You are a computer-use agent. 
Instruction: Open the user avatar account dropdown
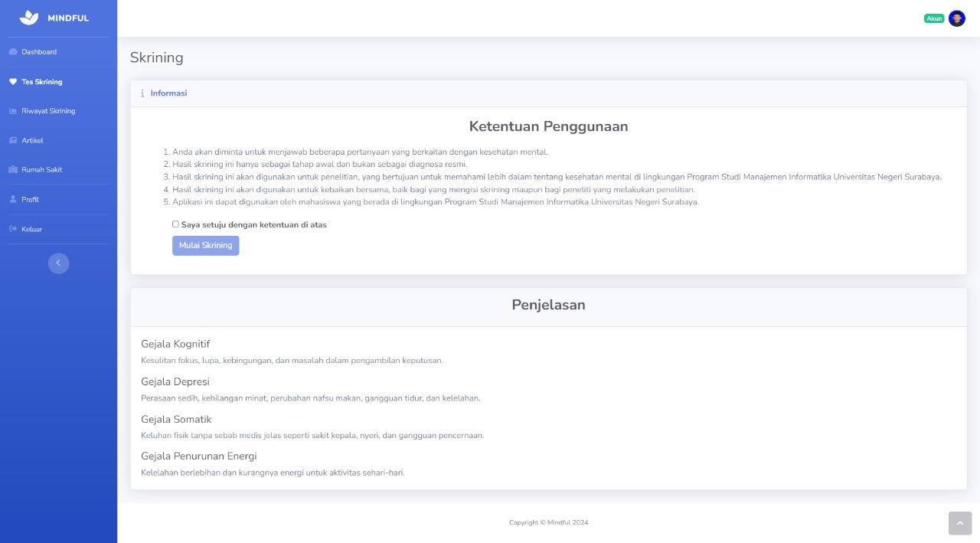(956, 18)
